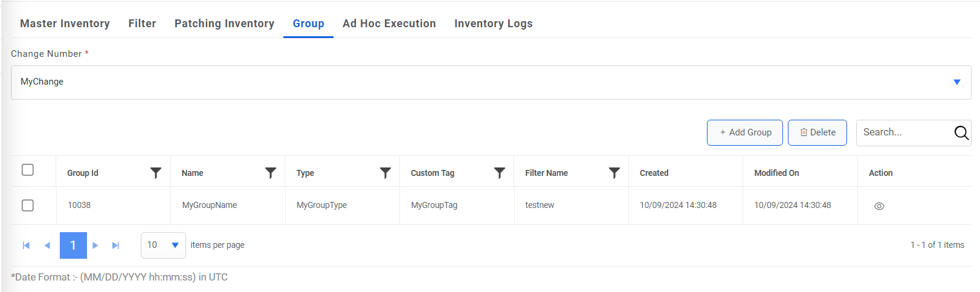The height and width of the screenshot is (292, 980).
Task: Switch to the Master Inventory tab
Action: pos(65,24)
